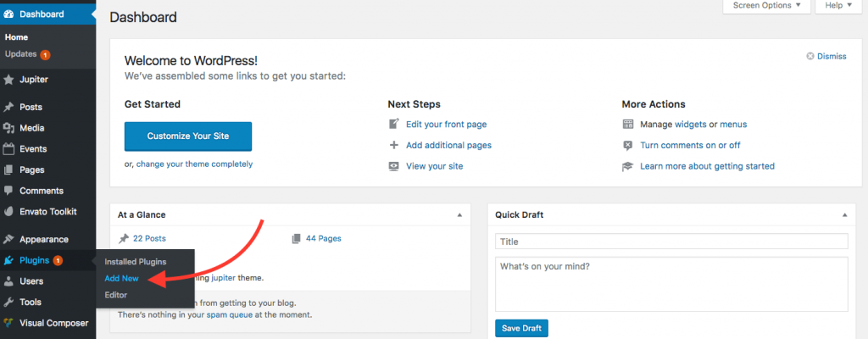The image size is (868, 339).
Task: Click the widgets icon beside Manage widgets
Action: pyautogui.click(x=628, y=124)
